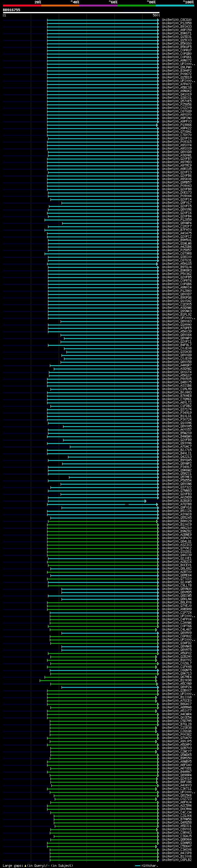Select hit UniRef100_C0PRU7
Screen dimensions: 197x868
(x=177, y=50)
